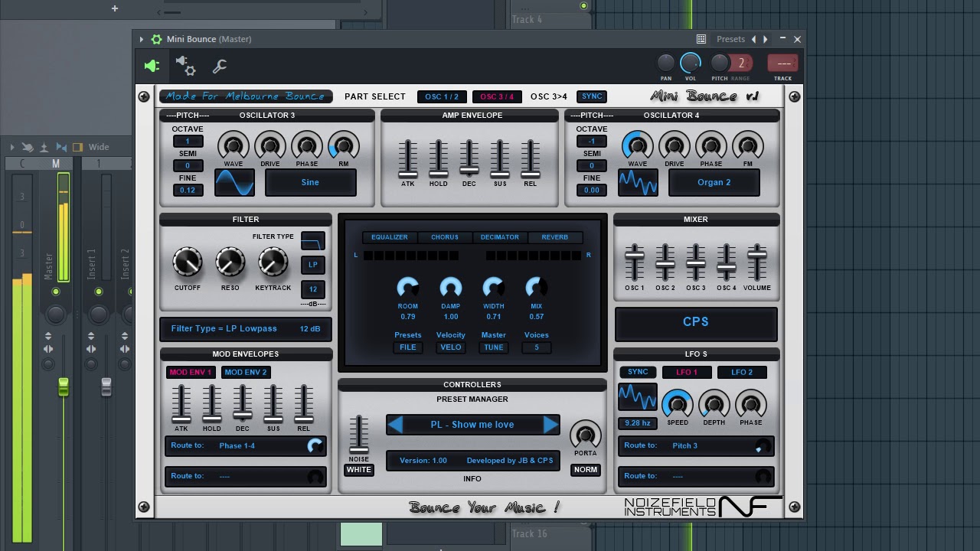Switch to OSC 3 / 4 part

pos(497,96)
